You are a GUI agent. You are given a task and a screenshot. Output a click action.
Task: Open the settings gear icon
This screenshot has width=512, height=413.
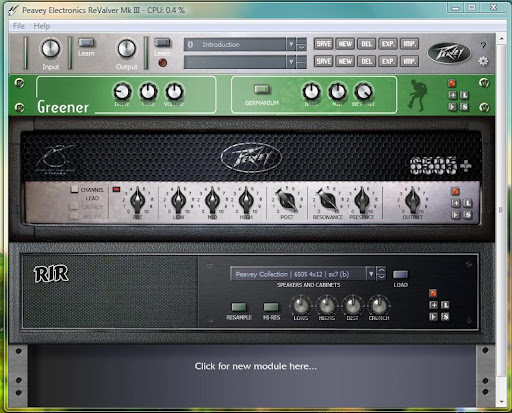(x=483, y=61)
